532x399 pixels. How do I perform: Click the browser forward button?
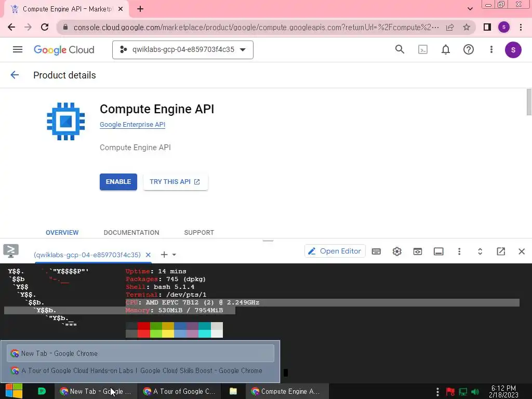tap(28, 27)
